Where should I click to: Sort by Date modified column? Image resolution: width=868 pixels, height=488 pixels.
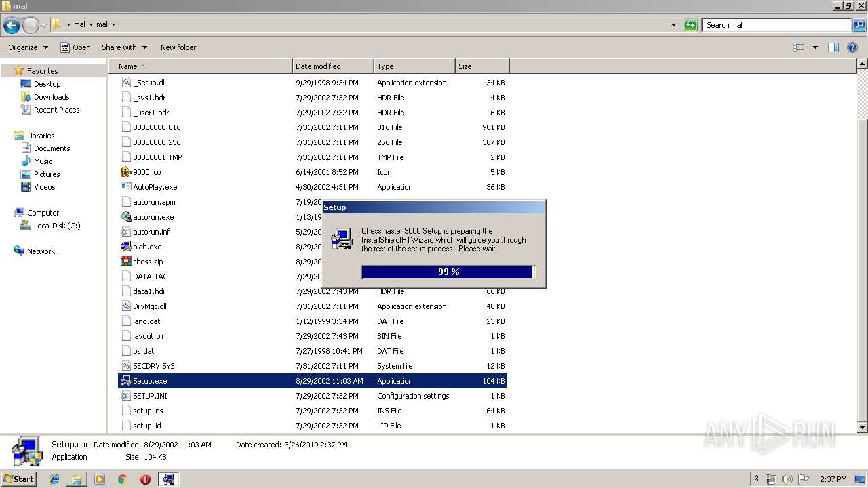pyautogui.click(x=333, y=66)
